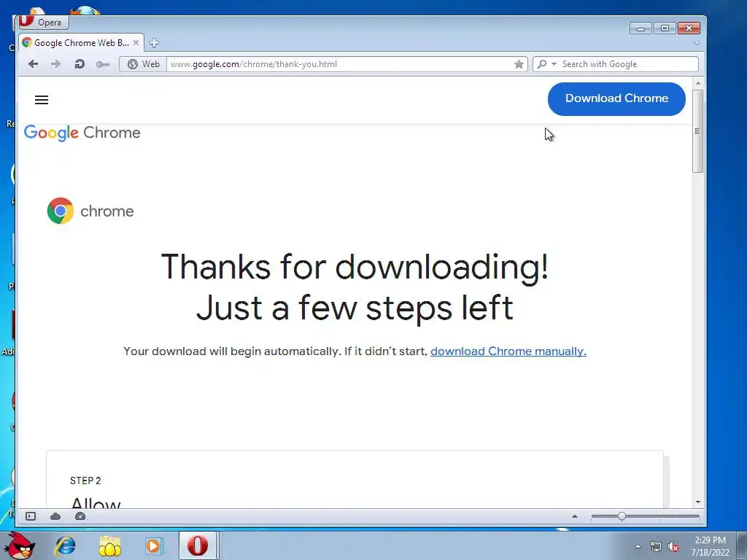The image size is (747, 560).
Task: Launch Internet Explorer from the taskbar
Action: click(65, 545)
